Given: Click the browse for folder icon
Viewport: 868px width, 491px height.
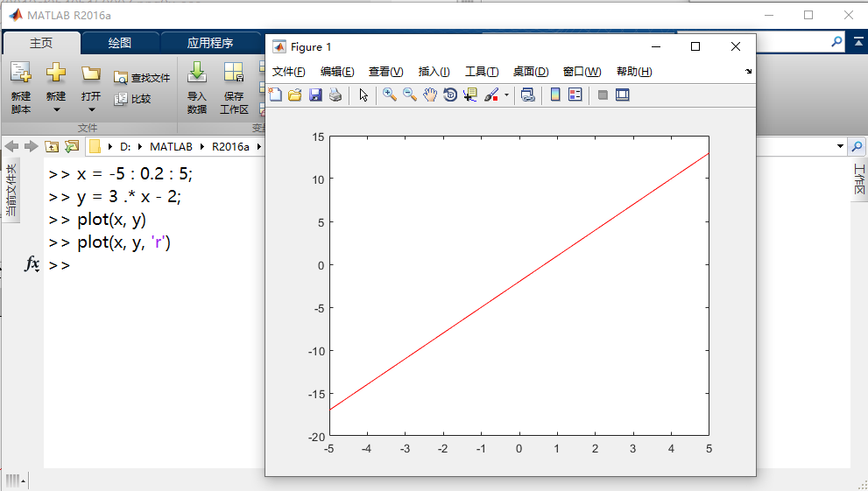Looking at the screenshot, I should 72,146.
